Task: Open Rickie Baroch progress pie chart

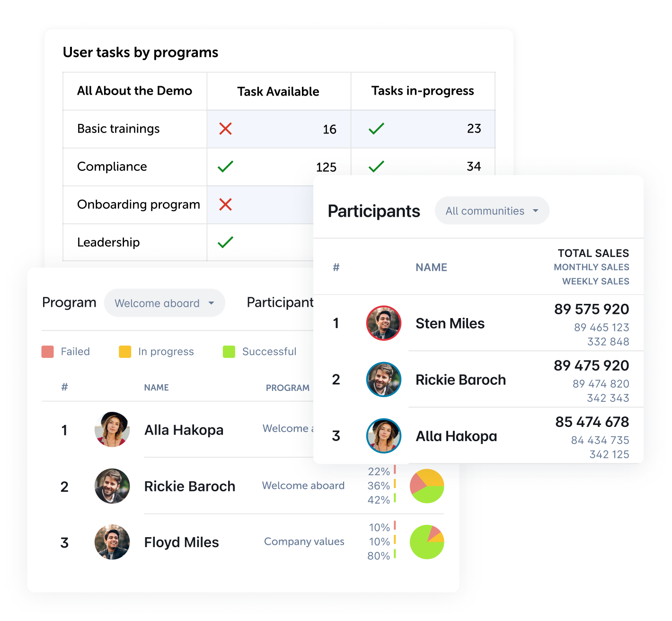Action: tap(427, 486)
